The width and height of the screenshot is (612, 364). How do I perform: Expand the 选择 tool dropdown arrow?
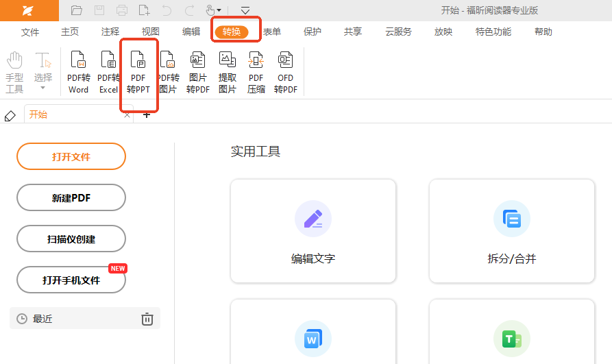[43, 88]
